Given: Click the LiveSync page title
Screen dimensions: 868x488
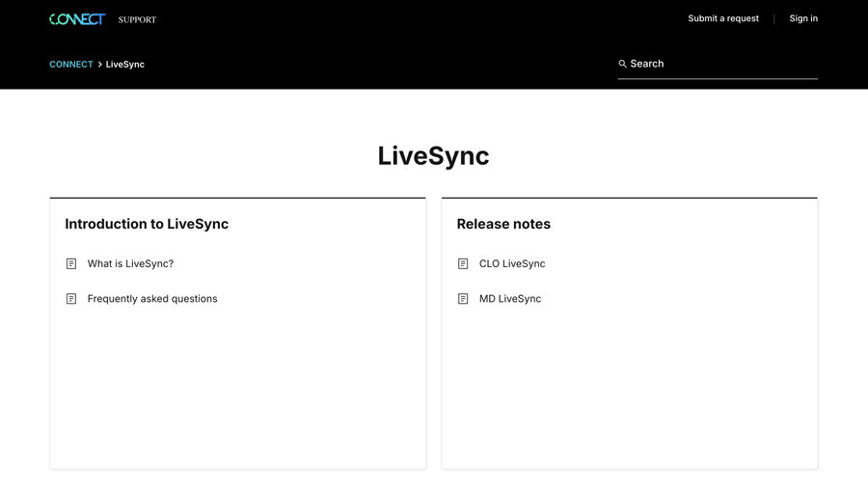Looking at the screenshot, I should (433, 156).
